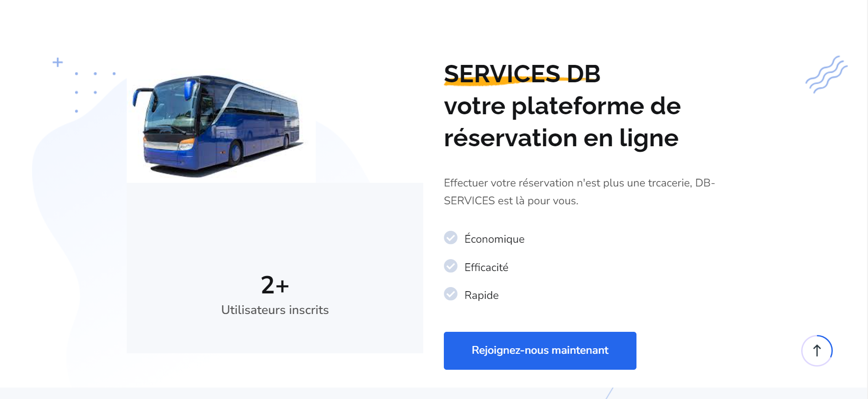Click the "Effectuer votre réservation" description paragraph
The image size is (868, 399).
[579, 192]
